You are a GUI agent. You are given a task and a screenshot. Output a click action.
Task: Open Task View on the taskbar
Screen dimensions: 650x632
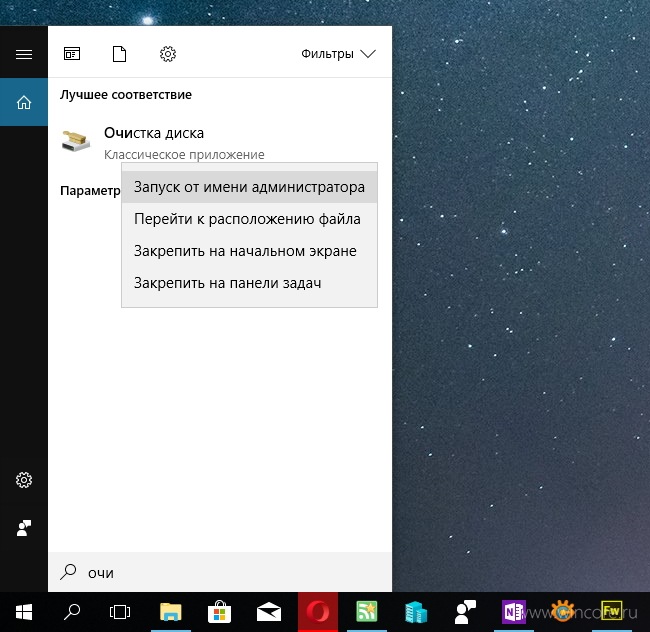tap(120, 612)
